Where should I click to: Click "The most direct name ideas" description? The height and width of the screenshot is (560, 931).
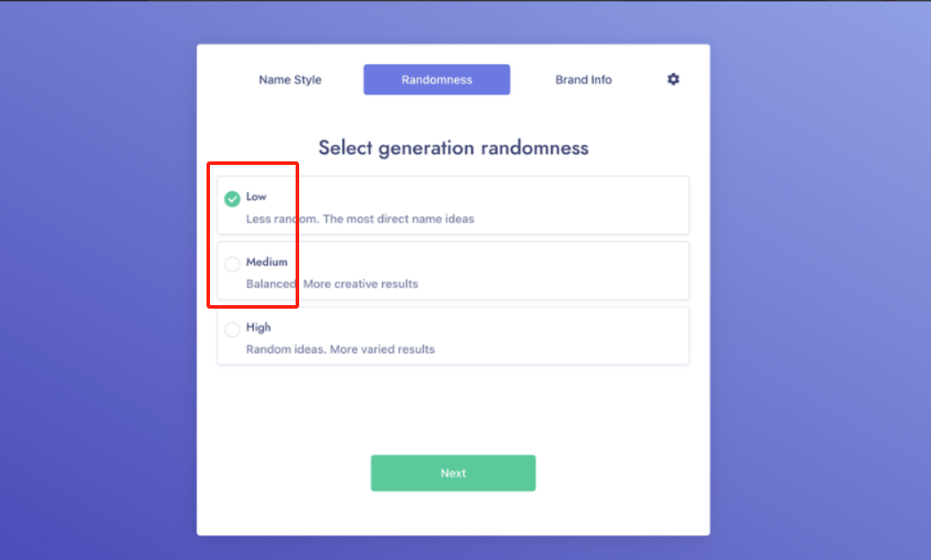pos(399,219)
